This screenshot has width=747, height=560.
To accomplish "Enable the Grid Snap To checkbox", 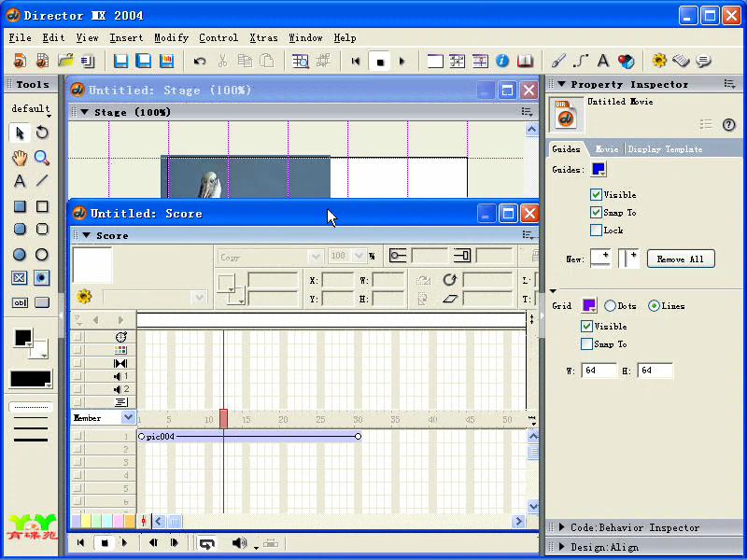I will (586, 344).
